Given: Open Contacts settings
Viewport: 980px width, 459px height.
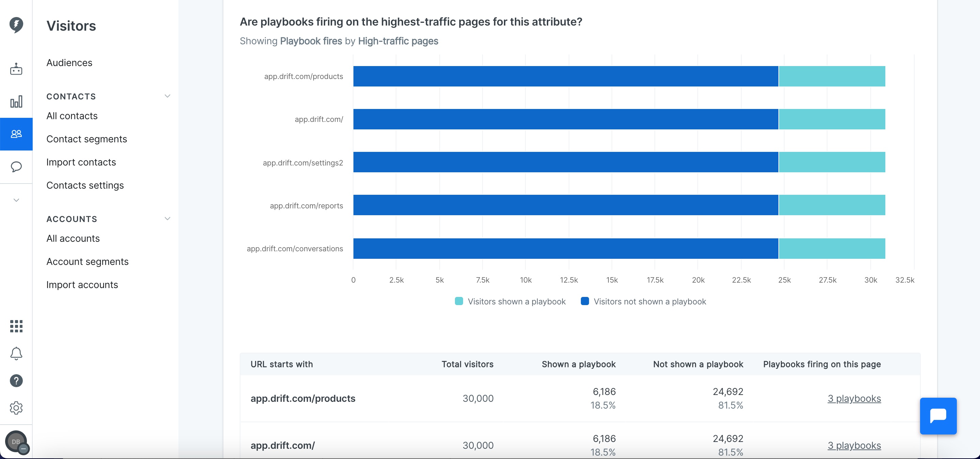Looking at the screenshot, I should click(x=85, y=185).
